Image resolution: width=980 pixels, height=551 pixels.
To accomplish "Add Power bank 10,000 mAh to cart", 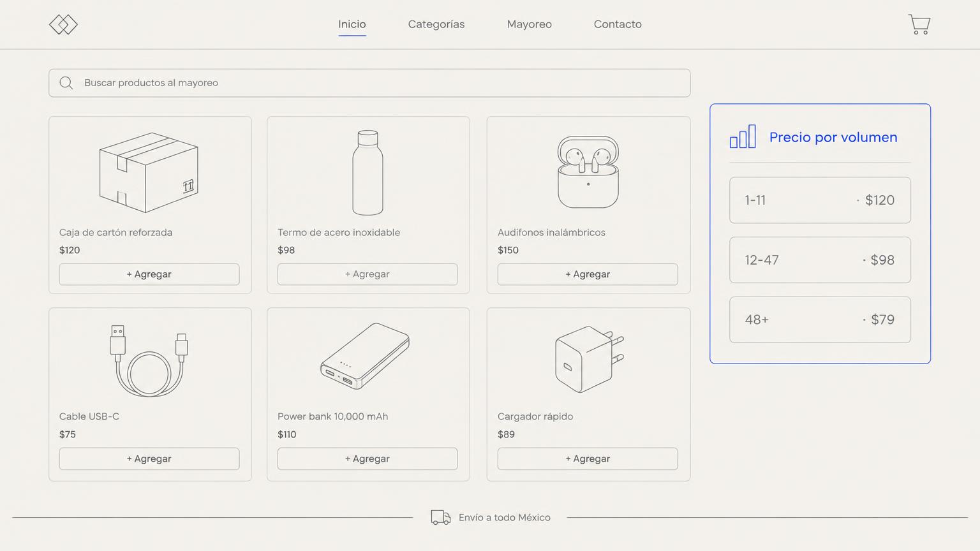I will 367,459.
